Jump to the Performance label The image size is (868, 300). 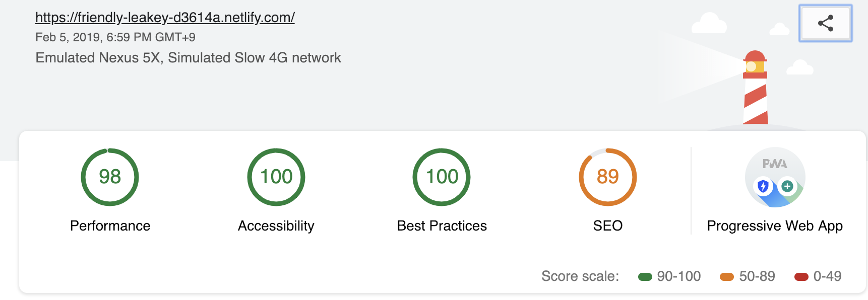coord(110,226)
